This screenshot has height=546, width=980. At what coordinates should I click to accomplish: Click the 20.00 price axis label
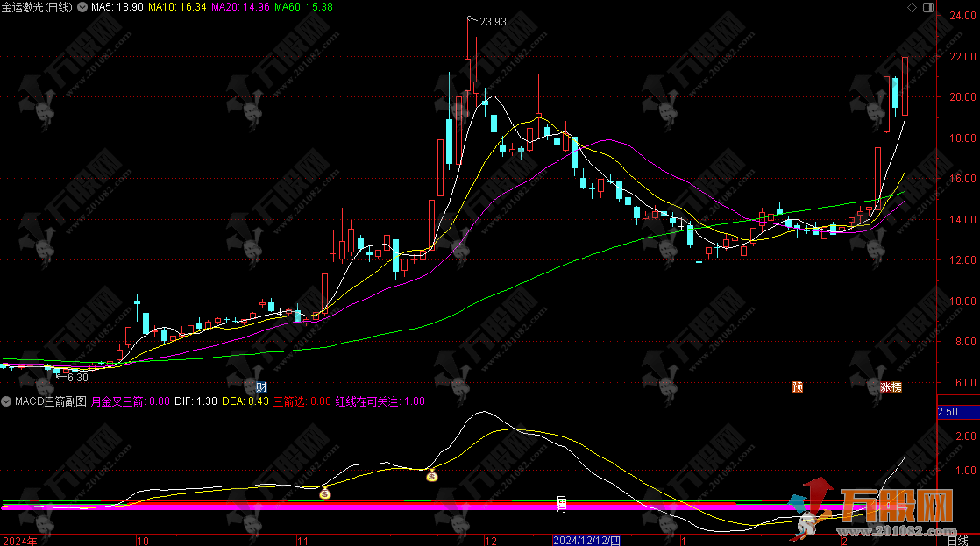coord(963,96)
